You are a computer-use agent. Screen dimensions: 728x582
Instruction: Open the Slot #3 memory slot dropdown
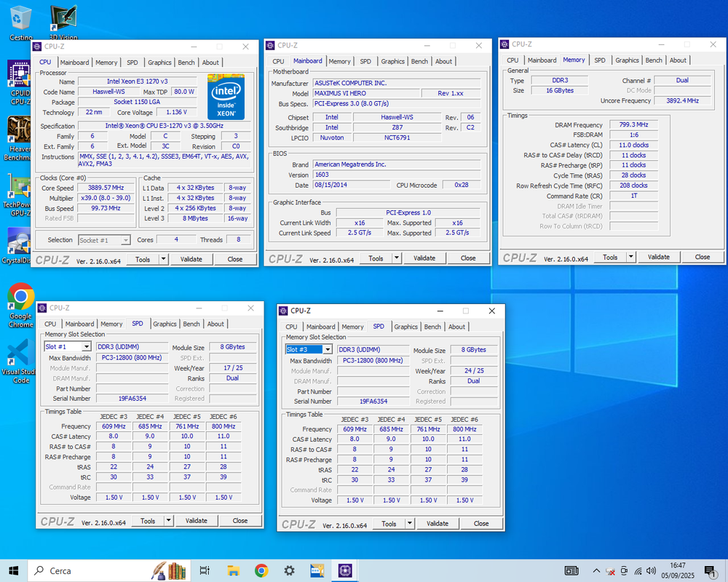pos(309,349)
